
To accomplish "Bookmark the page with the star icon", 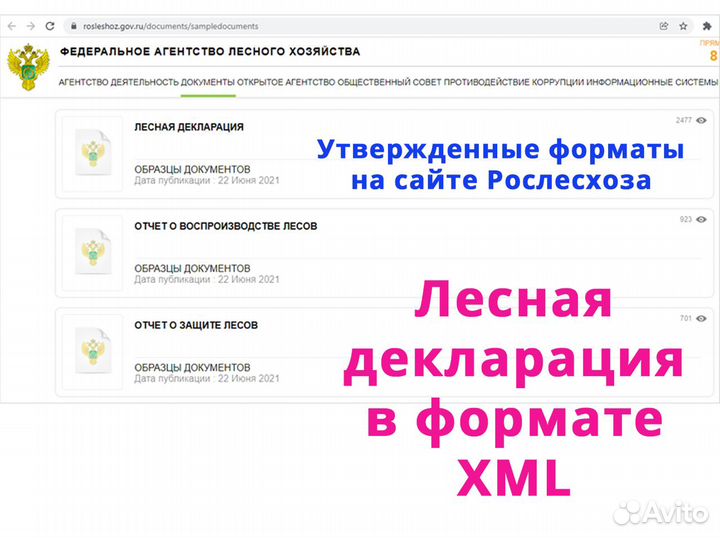I will coord(683,26).
